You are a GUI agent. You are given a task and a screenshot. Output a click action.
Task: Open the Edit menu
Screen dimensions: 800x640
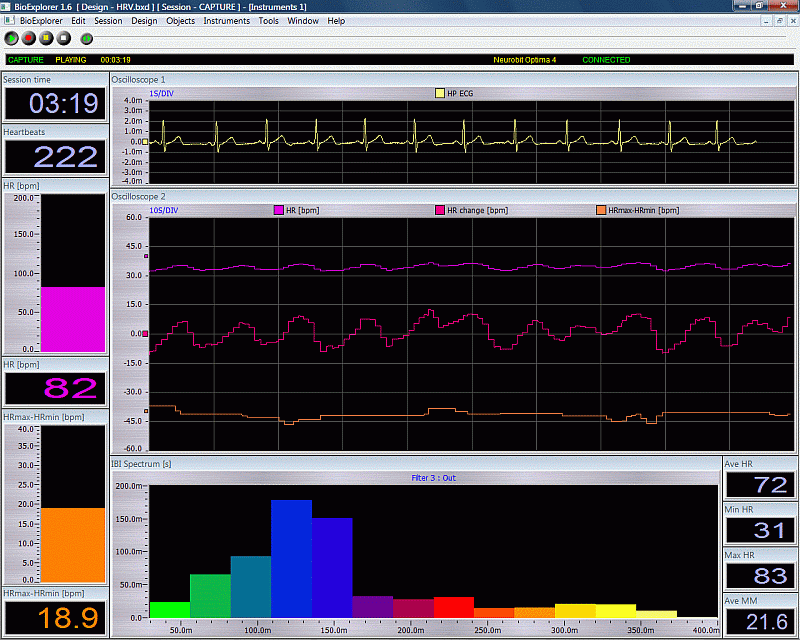(x=78, y=21)
